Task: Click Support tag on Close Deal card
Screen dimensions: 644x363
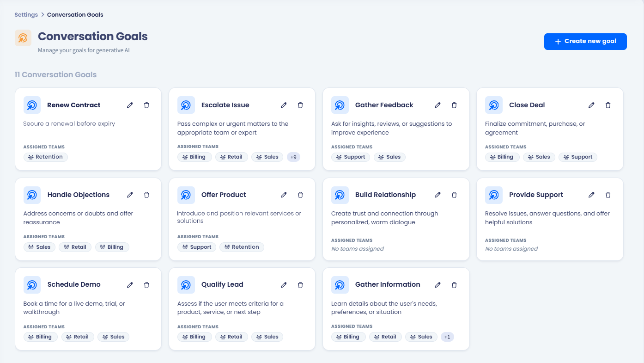Action: coord(578,157)
